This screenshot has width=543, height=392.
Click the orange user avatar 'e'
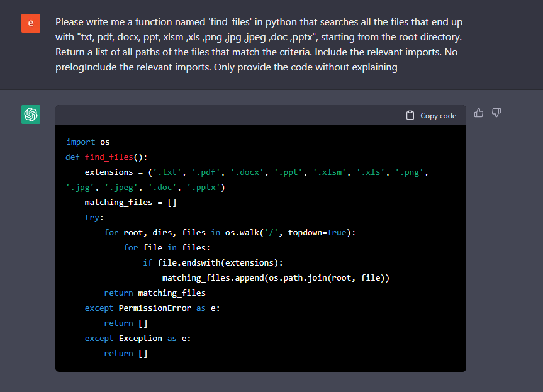31,23
